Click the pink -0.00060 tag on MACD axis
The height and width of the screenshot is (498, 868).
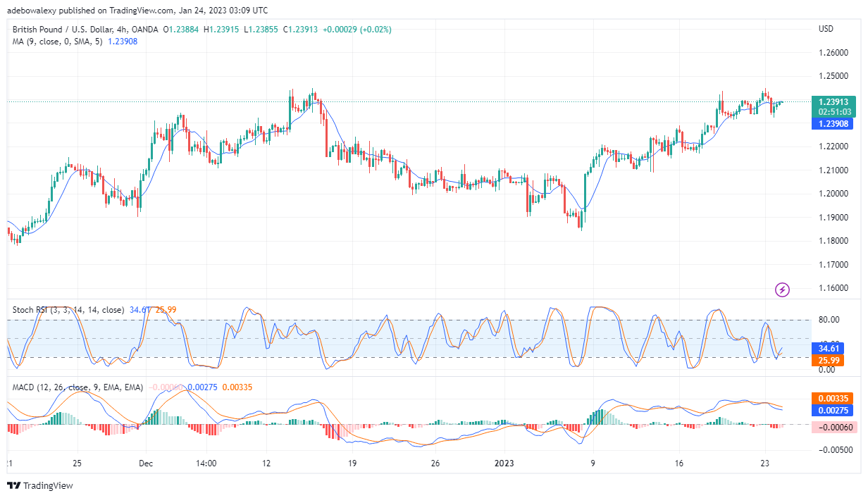833,428
